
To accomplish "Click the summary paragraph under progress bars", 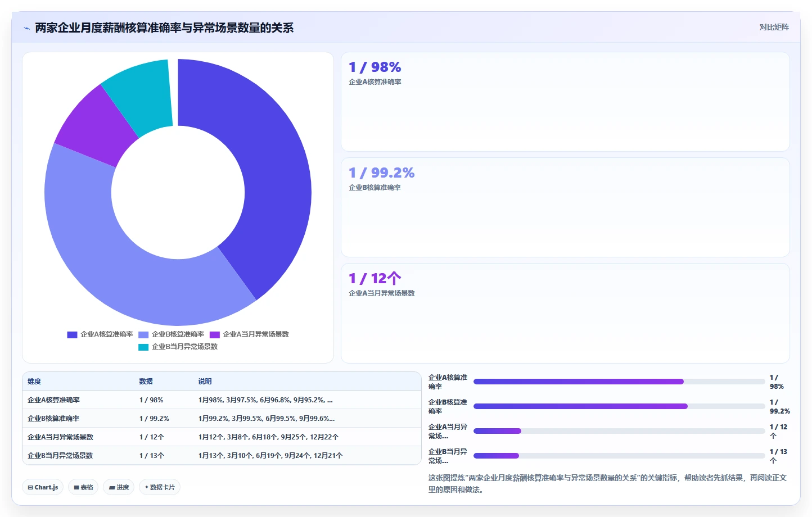I will (x=608, y=484).
